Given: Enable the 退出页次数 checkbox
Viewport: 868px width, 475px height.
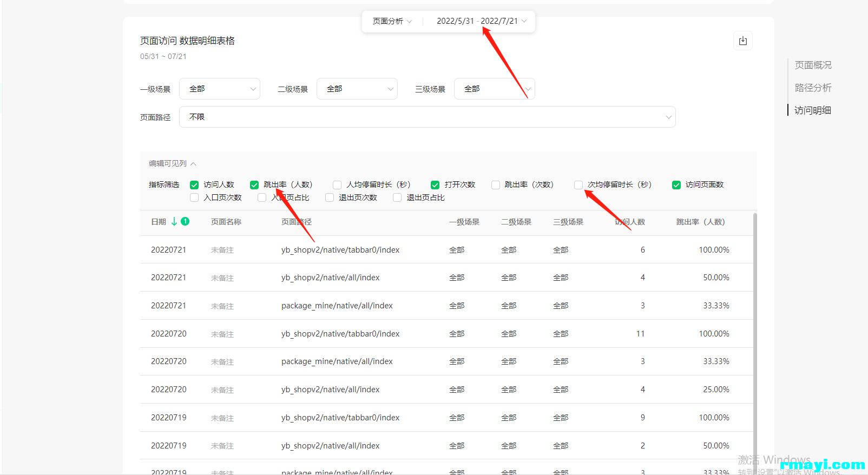Looking at the screenshot, I should click(330, 198).
